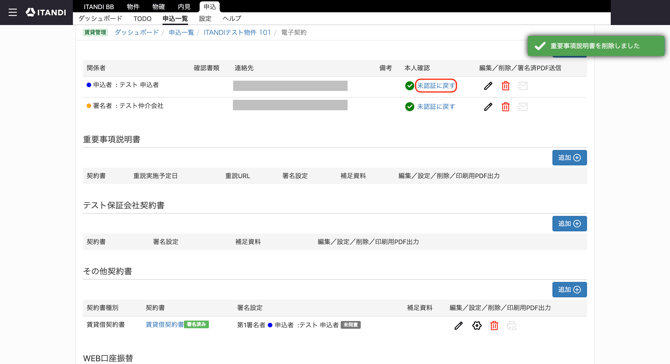Select the 申込 top tab
This screenshot has height=364, width=670.
click(x=209, y=6)
